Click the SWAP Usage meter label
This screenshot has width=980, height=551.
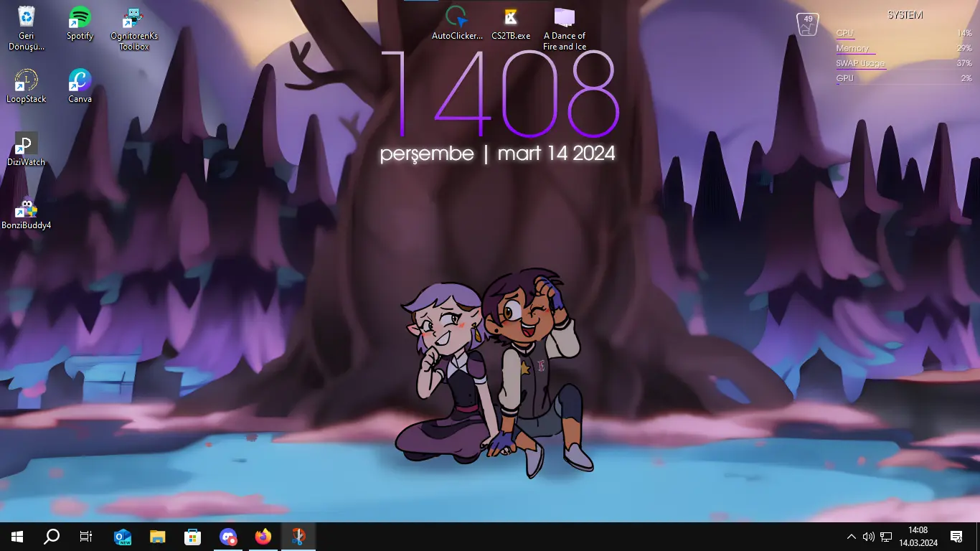point(860,63)
